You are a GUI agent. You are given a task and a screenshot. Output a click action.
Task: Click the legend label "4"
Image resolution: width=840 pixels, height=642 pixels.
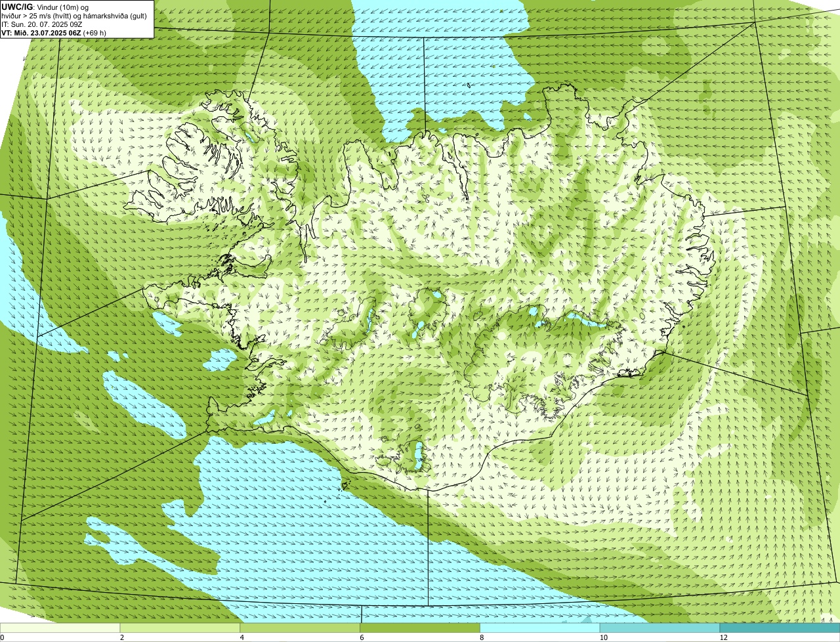click(x=241, y=637)
